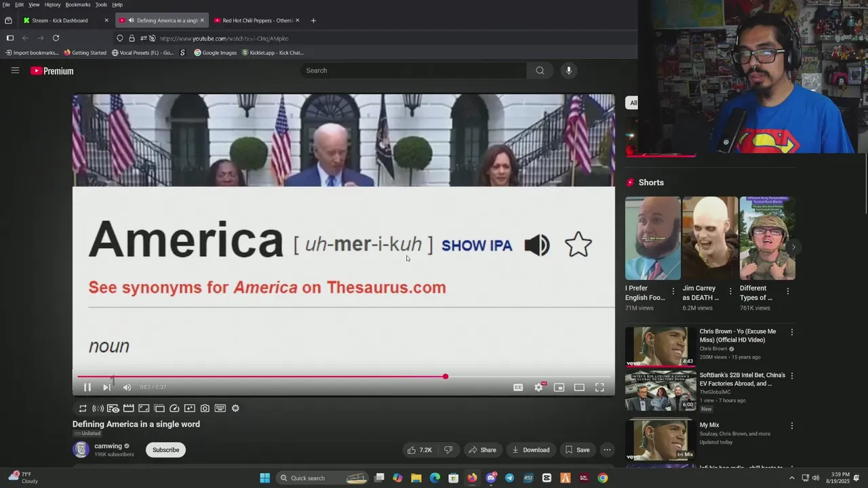The height and width of the screenshot is (488, 868).
Task: Open extension options gear under video
Action: 235,408
